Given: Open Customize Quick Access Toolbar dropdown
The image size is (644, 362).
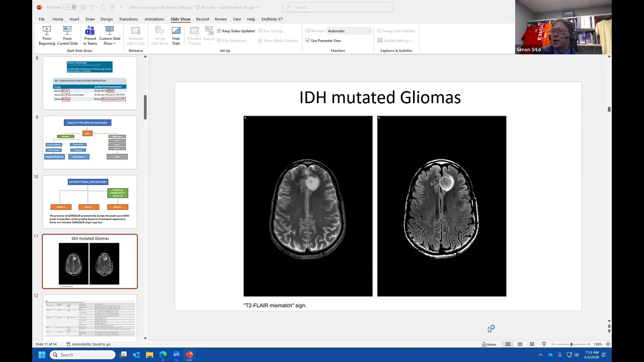Looking at the screenshot, I should tap(121, 7).
